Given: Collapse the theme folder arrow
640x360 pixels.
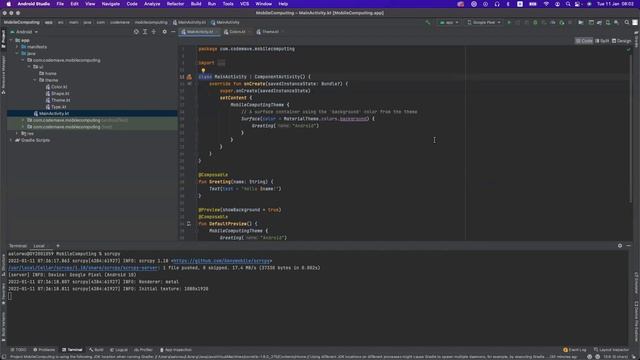Looking at the screenshot, I should tap(35, 80).
